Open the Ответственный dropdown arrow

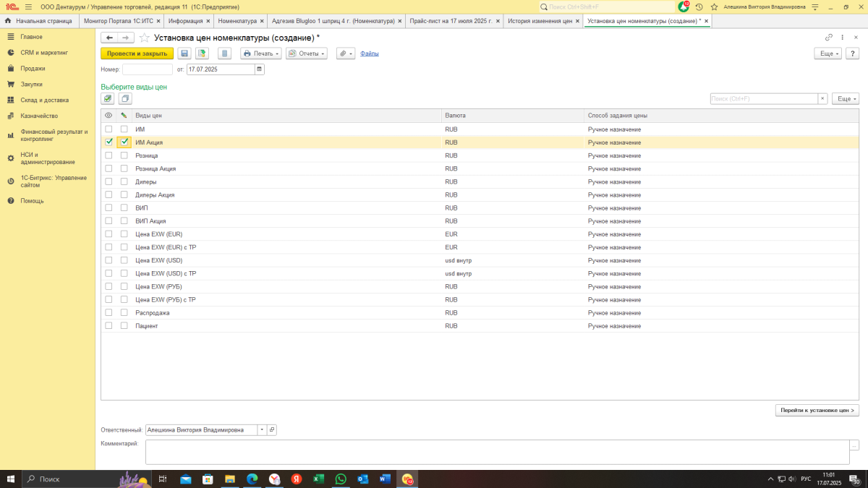click(262, 429)
